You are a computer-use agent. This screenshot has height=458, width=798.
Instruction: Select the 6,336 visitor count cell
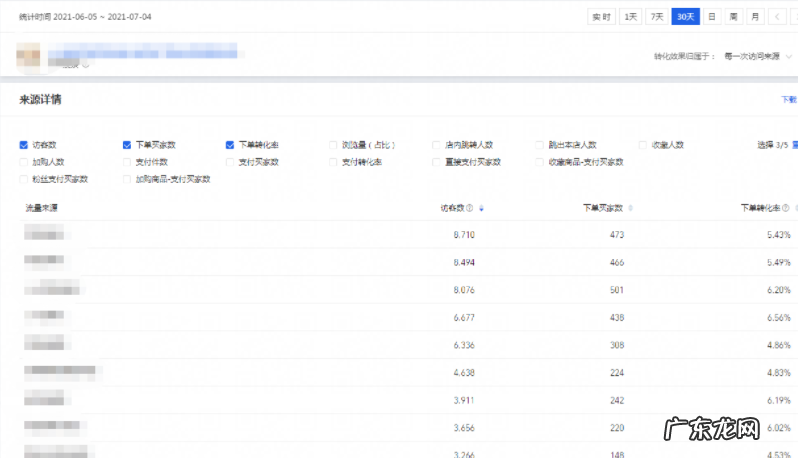click(464, 345)
